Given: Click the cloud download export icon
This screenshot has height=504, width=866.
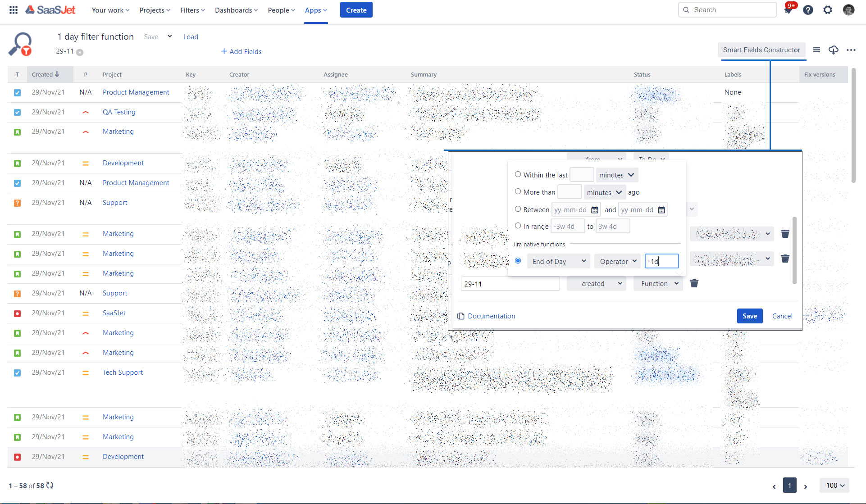Looking at the screenshot, I should [x=834, y=50].
